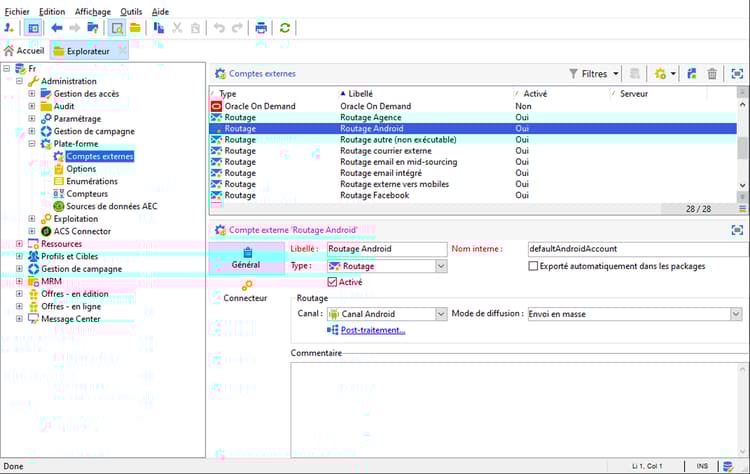Viewport: 750px width, 474px height.
Task: Open the Edition menu
Action: [52, 11]
